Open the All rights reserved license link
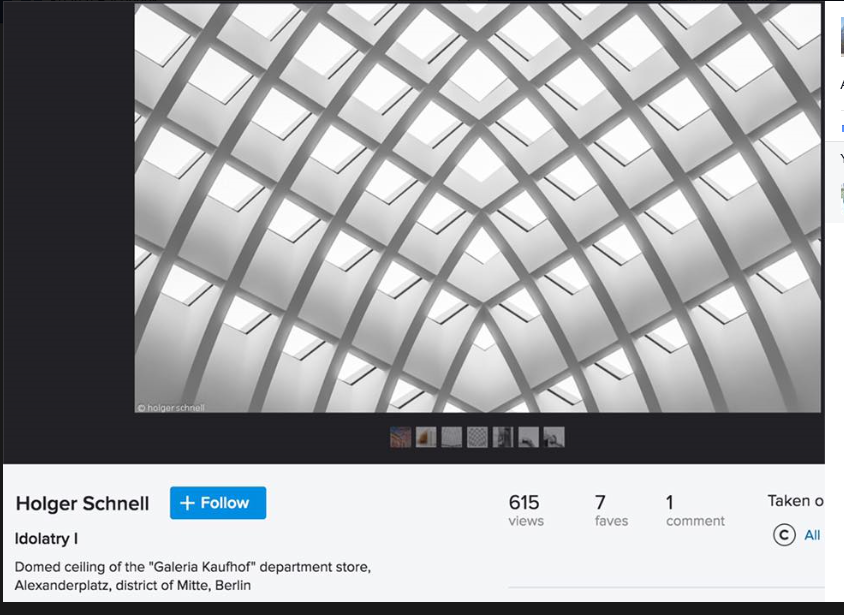The width and height of the screenshot is (844, 615). [812, 535]
